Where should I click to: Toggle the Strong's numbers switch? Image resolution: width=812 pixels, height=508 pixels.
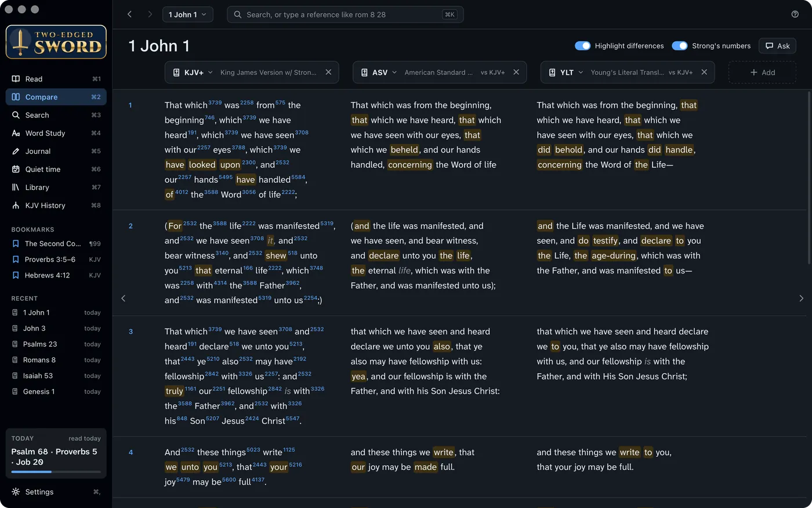click(x=680, y=46)
